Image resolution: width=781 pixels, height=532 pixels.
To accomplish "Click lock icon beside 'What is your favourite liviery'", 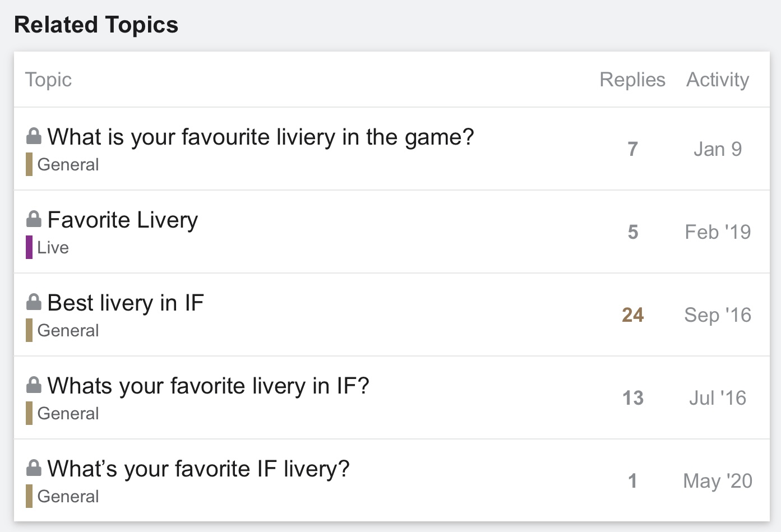I will coord(34,136).
